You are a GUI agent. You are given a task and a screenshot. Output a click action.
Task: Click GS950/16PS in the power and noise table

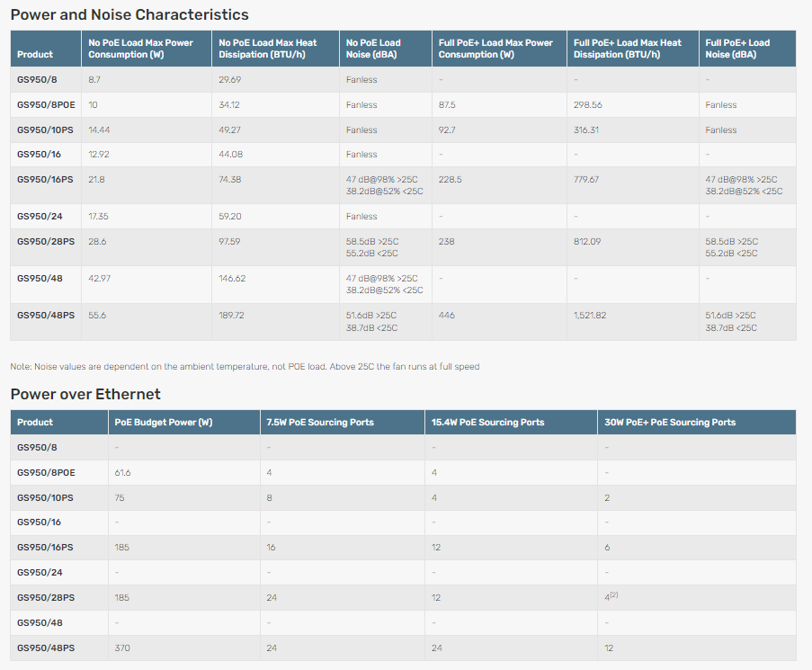[x=45, y=179]
